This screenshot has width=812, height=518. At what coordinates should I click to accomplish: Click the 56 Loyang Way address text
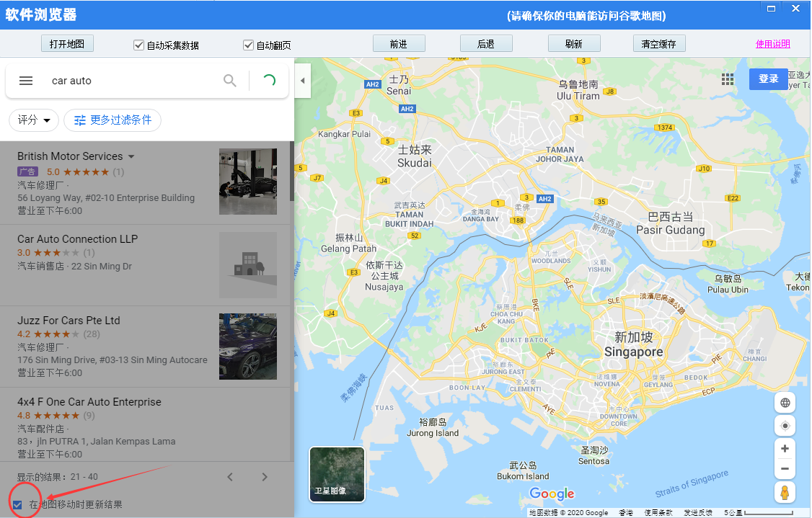[106, 197]
